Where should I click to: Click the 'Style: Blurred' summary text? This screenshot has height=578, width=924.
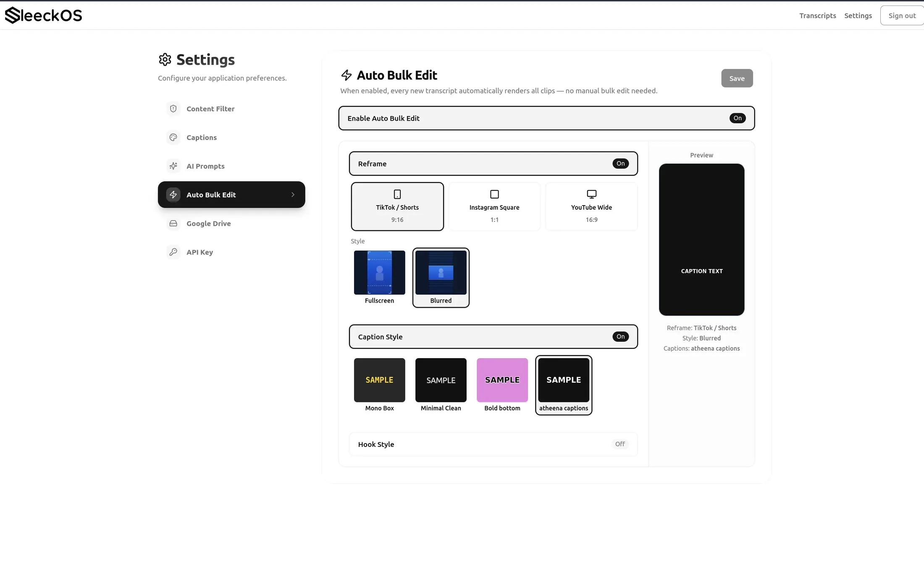tap(701, 338)
